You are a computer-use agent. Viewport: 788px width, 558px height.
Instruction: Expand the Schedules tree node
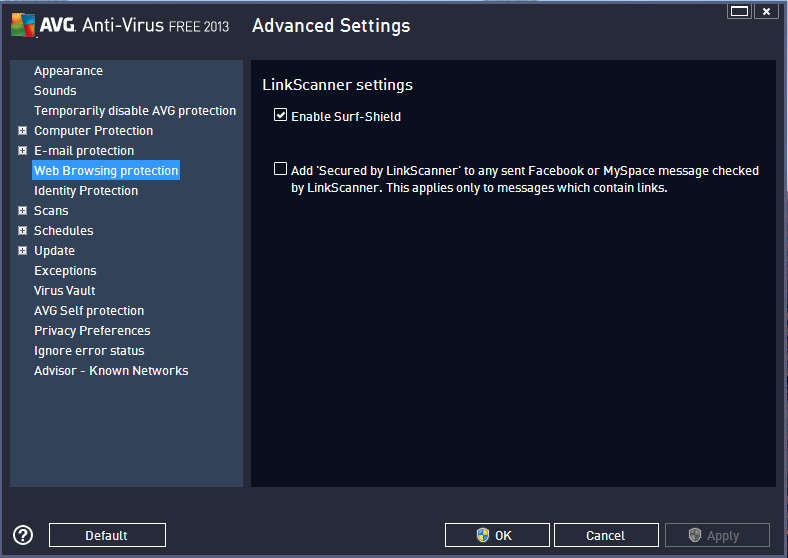pyautogui.click(x=22, y=231)
